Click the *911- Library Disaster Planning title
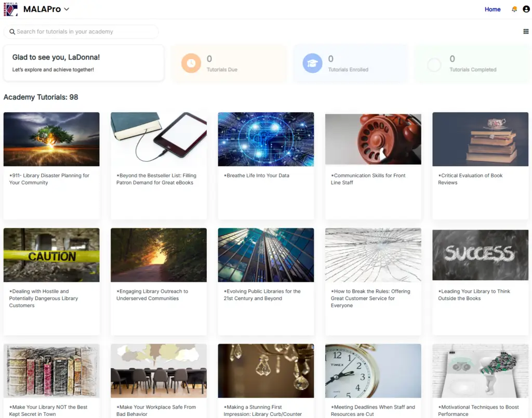 [49, 179]
